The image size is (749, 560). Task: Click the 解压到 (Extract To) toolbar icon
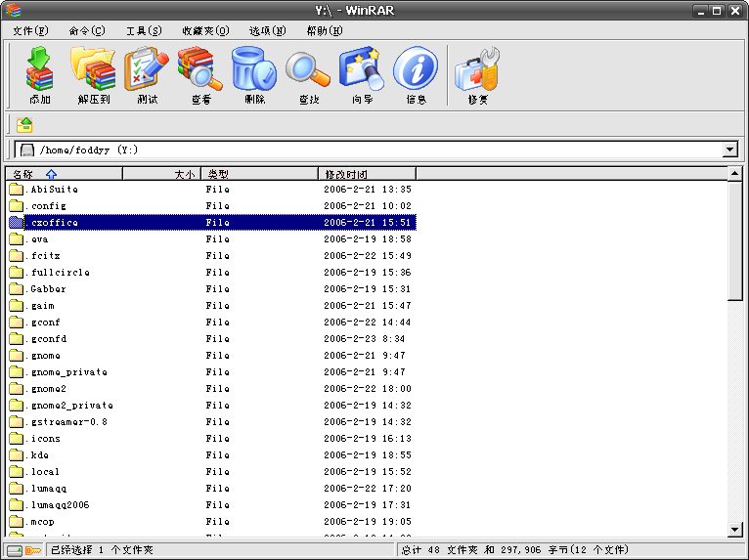pyautogui.click(x=94, y=68)
